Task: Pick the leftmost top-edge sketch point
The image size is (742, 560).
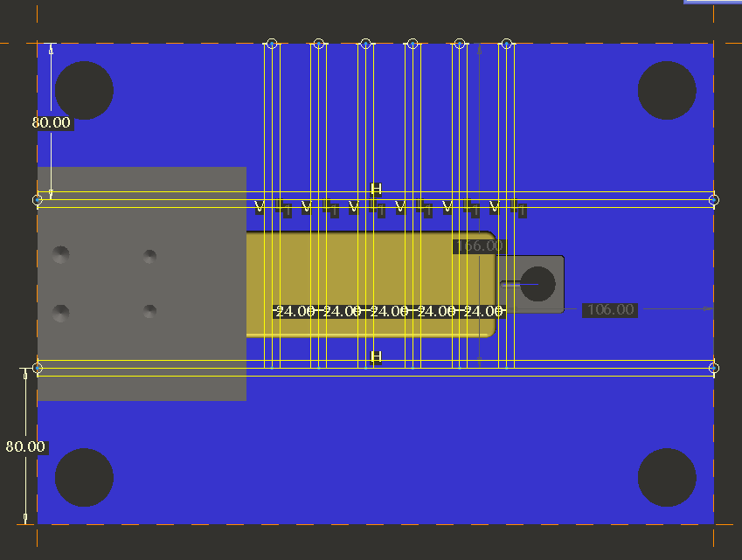Action: click(272, 44)
